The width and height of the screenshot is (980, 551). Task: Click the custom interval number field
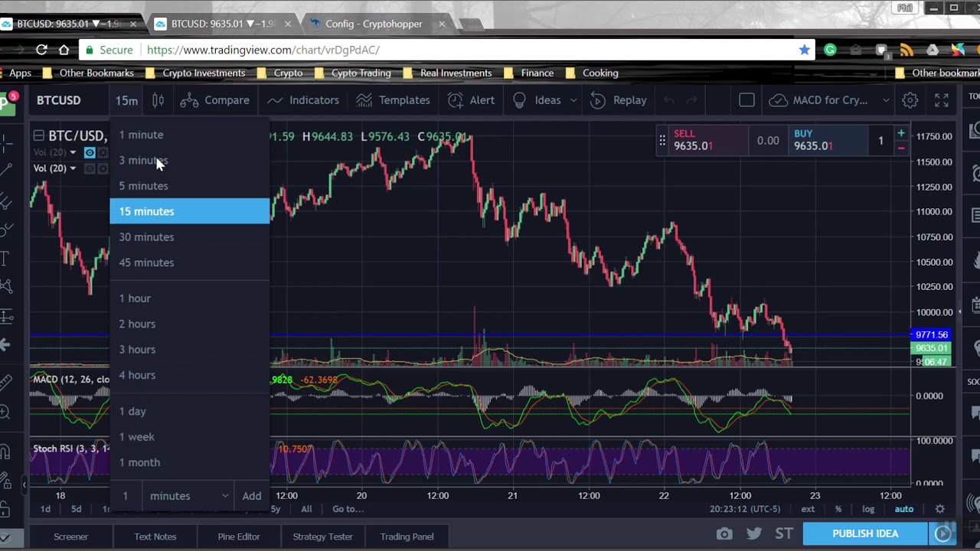[126, 496]
